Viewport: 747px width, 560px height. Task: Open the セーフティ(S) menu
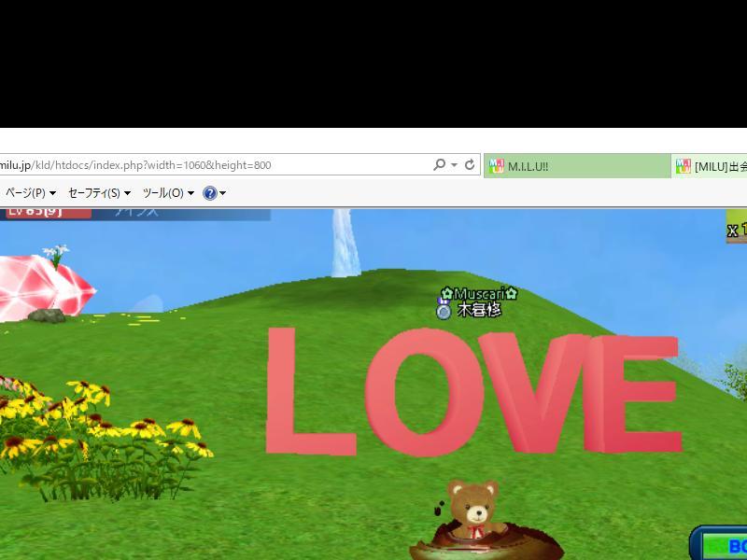pos(99,193)
